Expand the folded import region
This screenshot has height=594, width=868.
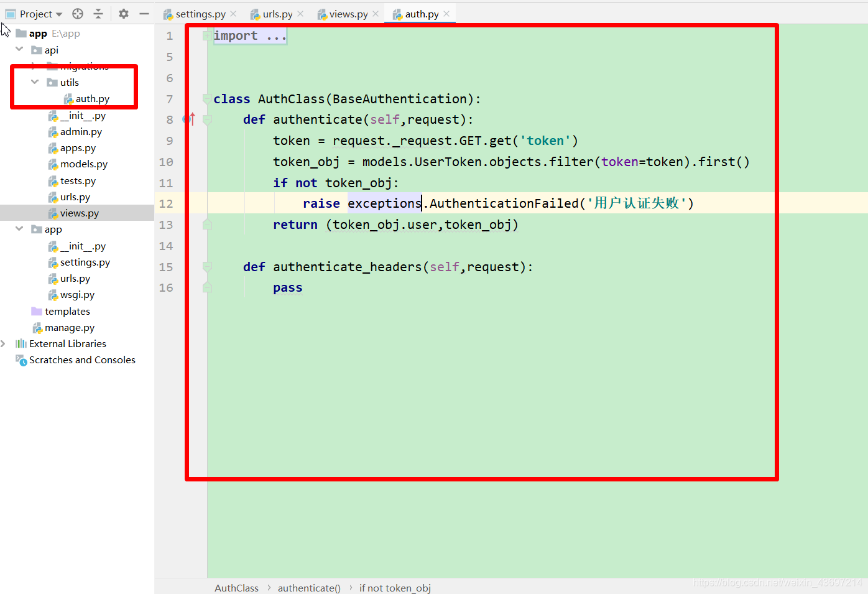207,36
